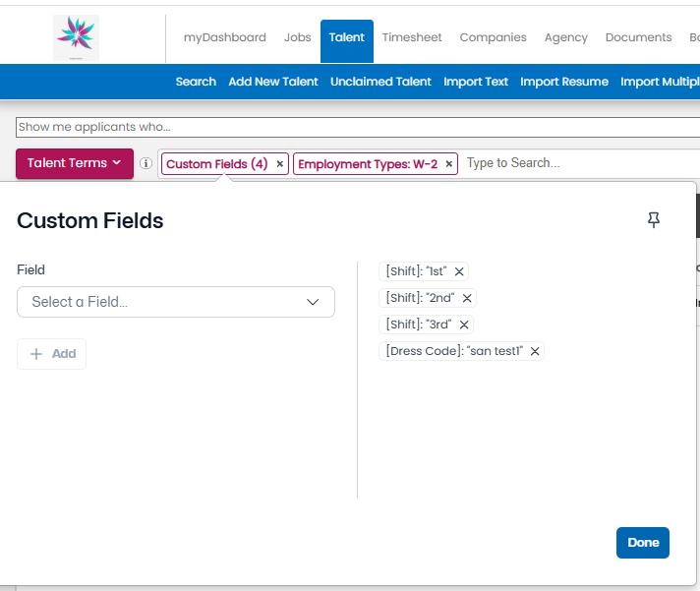Click the Add button under Field

click(x=52, y=354)
